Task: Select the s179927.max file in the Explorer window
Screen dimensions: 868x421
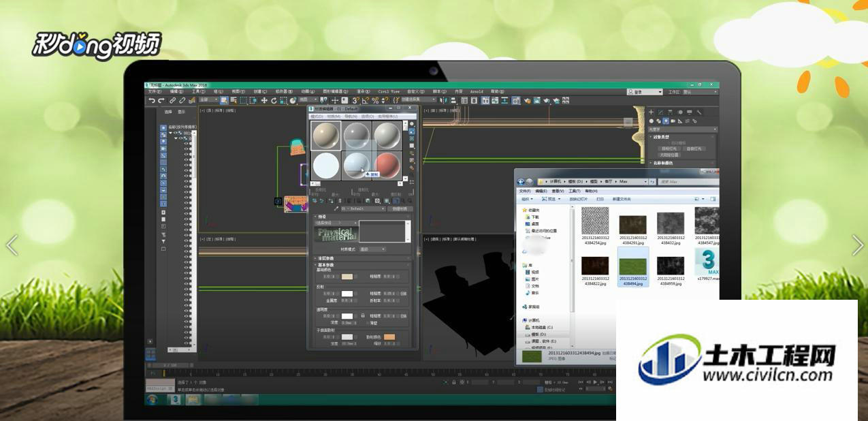Action: point(708,264)
